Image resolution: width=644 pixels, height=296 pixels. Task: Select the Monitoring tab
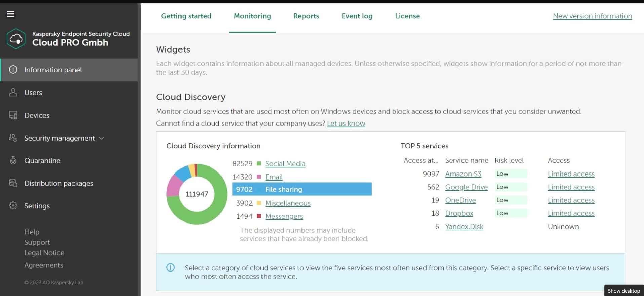point(252,16)
